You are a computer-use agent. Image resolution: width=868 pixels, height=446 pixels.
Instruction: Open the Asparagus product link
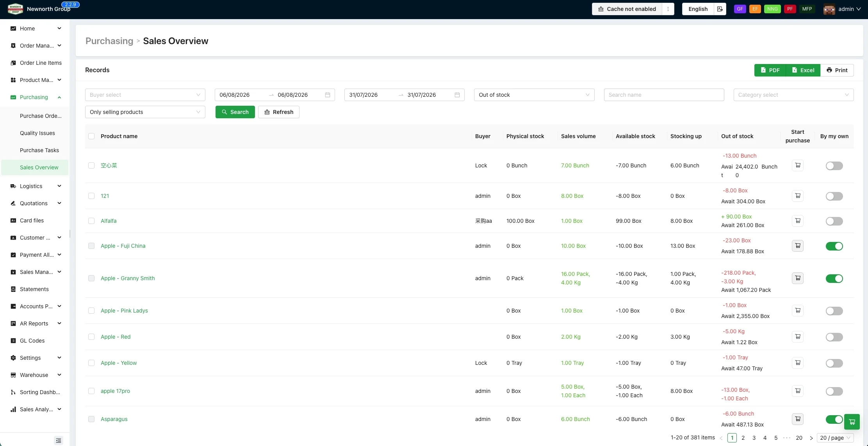coord(114,419)
